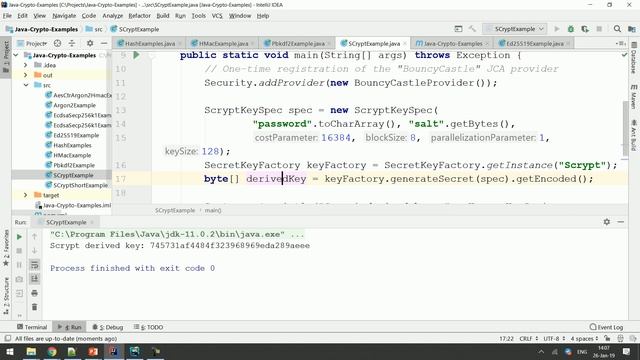Viewport: 640px width, 360px height.
Task: Open the Maven side tool window
Action: [x=634, y=96]
